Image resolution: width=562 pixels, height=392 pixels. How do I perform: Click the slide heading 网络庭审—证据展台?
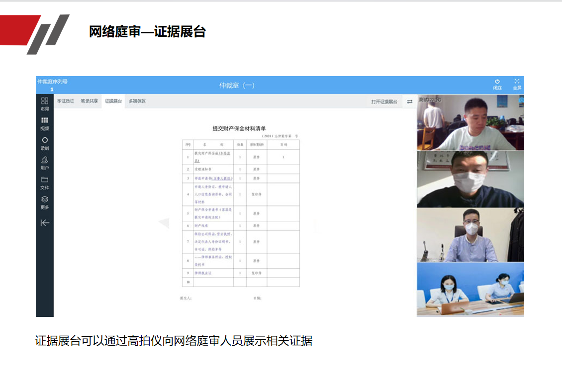coord(147,31)
